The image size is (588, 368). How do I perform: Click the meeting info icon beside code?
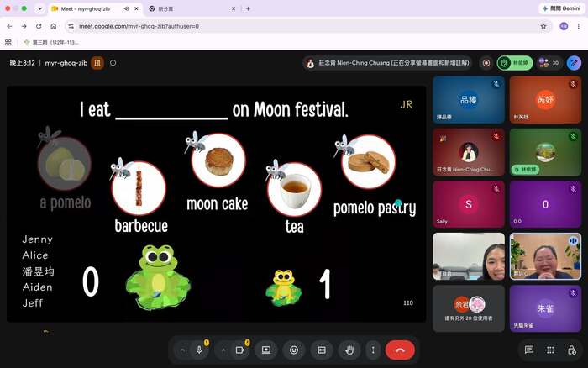click(113, 63)
